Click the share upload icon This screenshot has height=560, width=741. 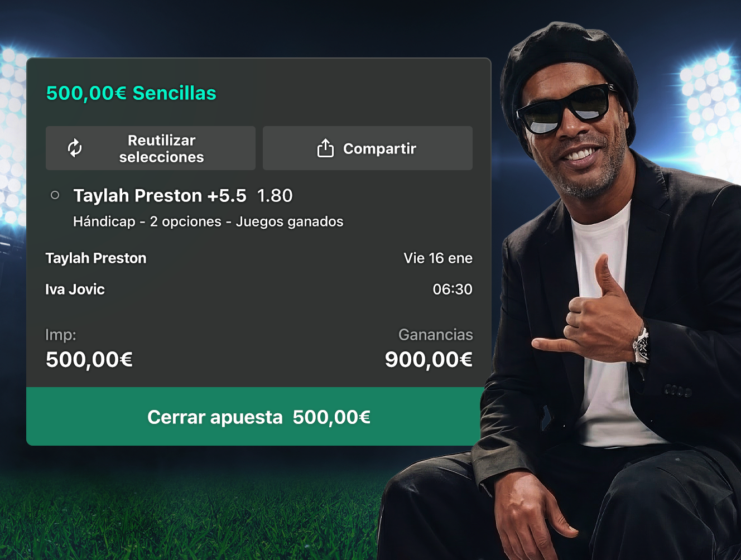325,148
